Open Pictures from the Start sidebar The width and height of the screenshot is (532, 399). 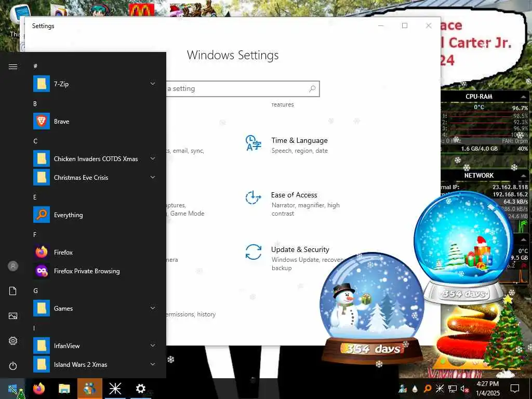click(x=13, y=316)
